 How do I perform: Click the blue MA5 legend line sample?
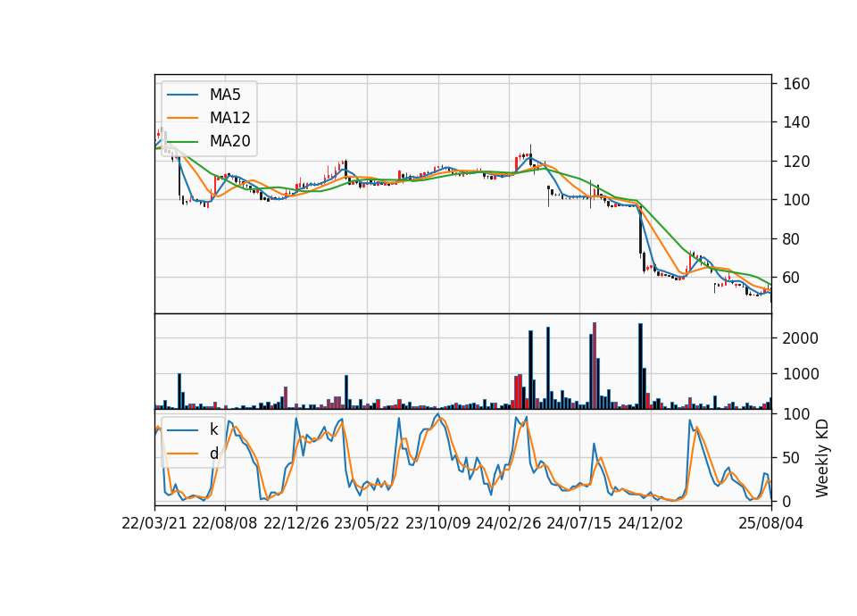[182, 95]
